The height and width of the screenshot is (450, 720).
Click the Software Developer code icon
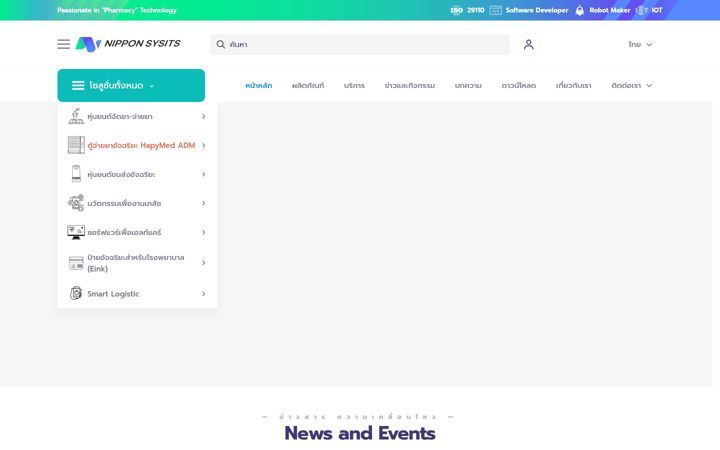[x=495, y=10]
